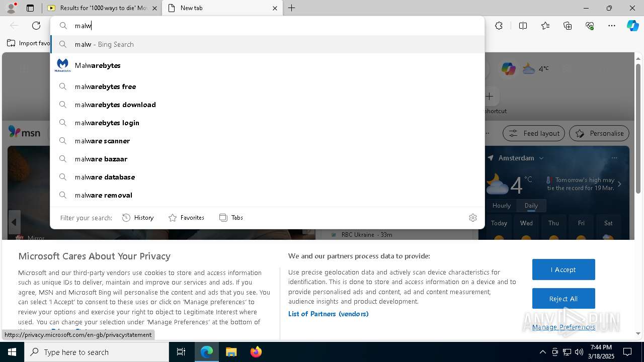This screenshot has height=362, width=644.
Task: Choose 'malw - Bing Search' suggestion
Action: coord(267,44)
